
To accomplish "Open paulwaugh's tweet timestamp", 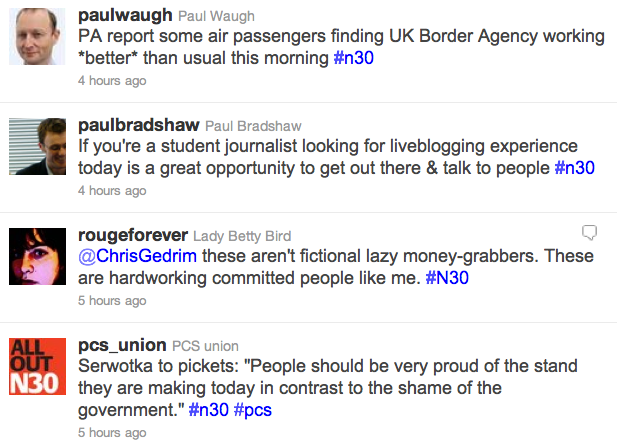I will (112, 81).
